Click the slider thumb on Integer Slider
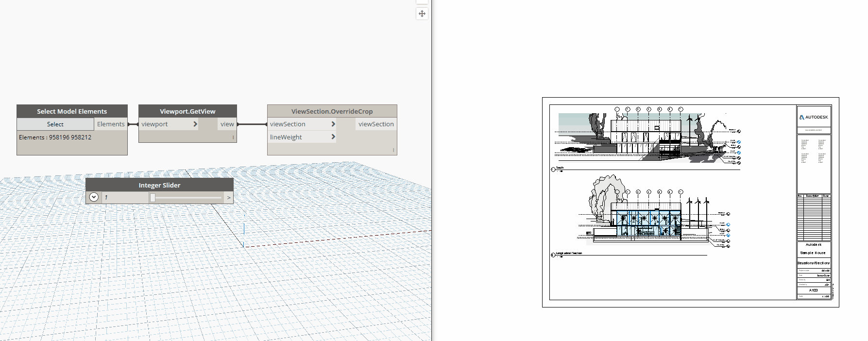The image size is (868, 341). pyautogui.click(x=153, y=198)
